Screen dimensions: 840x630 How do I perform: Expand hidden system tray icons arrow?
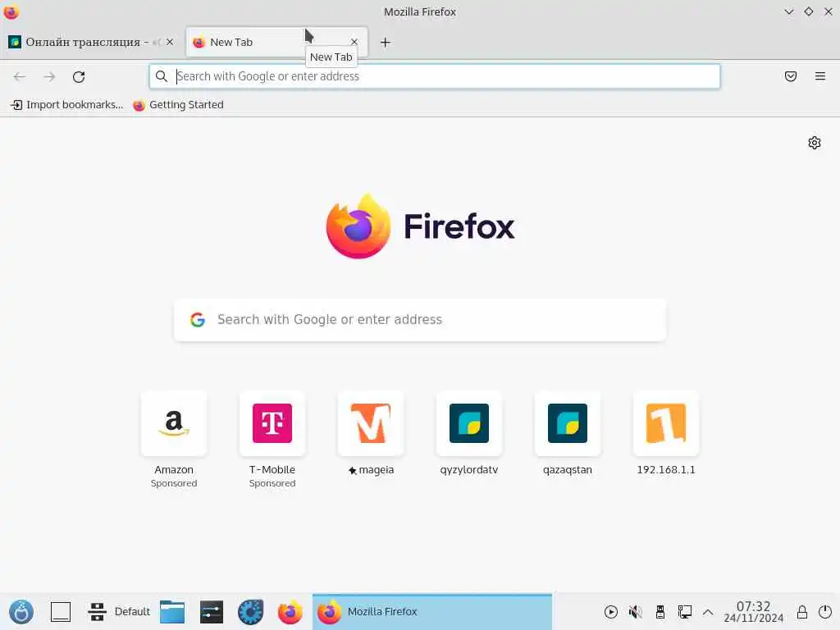(708, 612)
